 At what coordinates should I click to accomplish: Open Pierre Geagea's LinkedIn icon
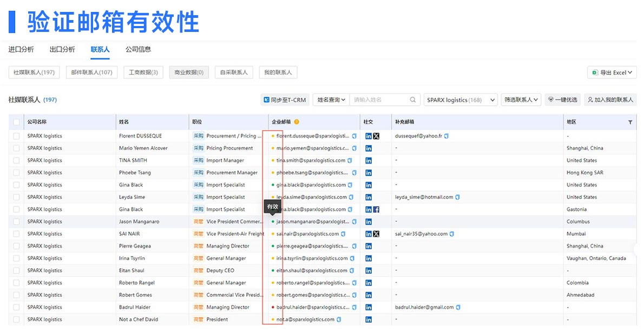tap(369, 246)
